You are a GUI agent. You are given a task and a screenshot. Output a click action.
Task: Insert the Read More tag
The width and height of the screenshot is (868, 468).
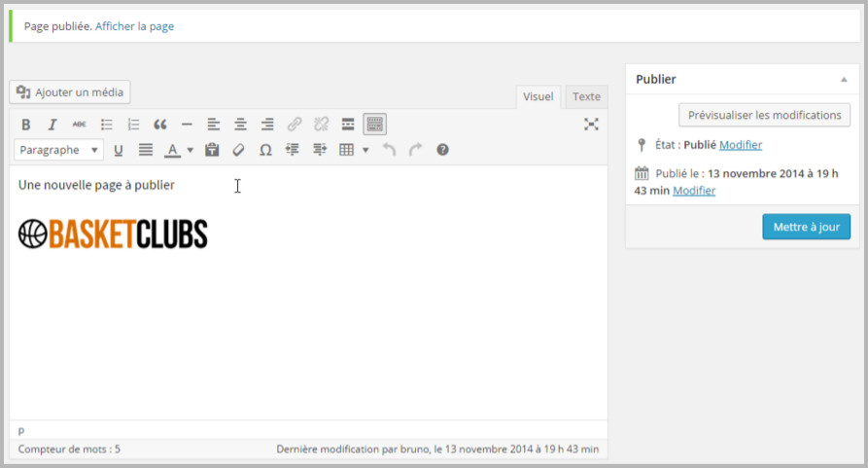(348, 125)
